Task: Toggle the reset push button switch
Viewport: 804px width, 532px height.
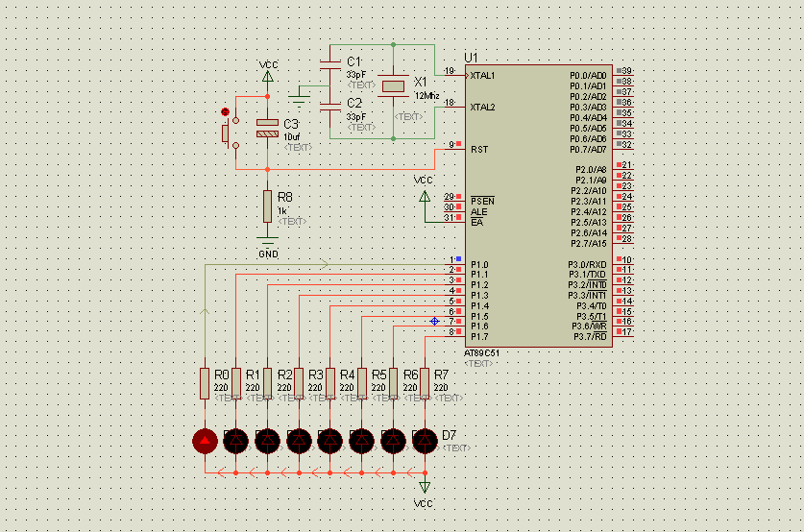Action: [230, 133]
